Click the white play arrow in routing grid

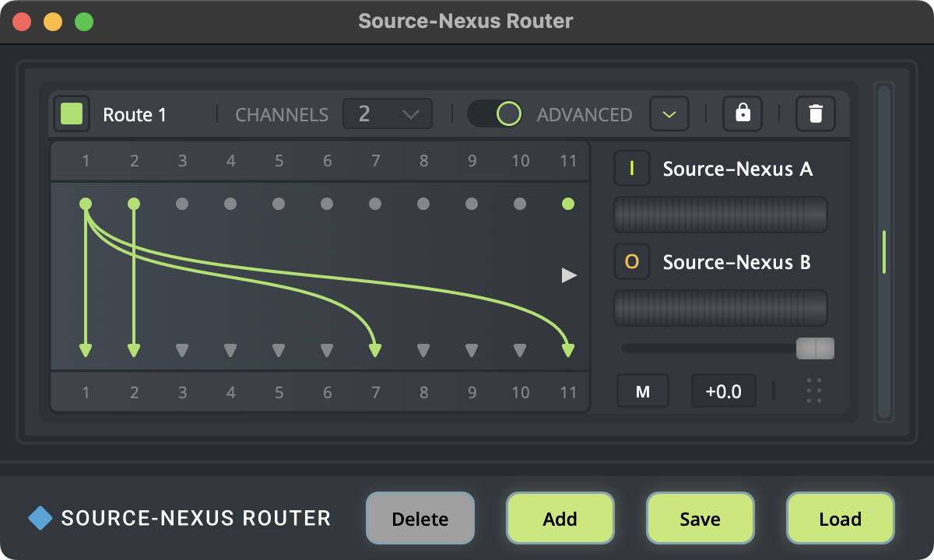pyautogui.click(x=570, y=275)
